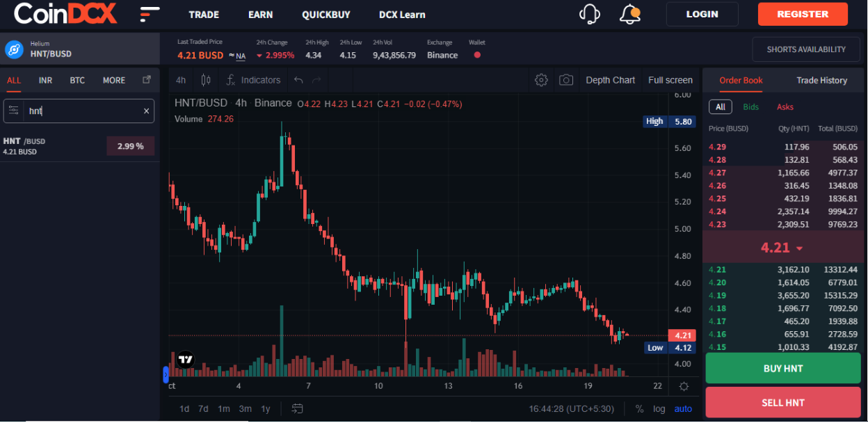Set chart range to 1d

click(184, 408)
